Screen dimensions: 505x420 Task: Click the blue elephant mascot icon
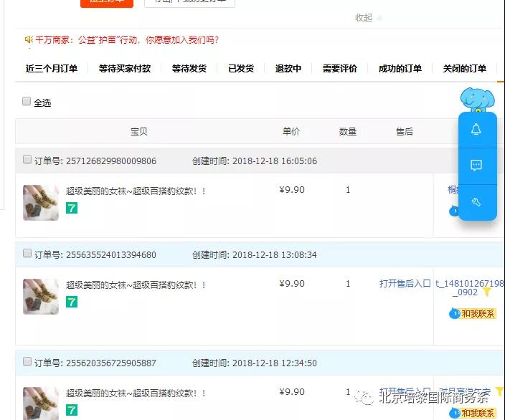pyautogui.click(x=477, y=99)
